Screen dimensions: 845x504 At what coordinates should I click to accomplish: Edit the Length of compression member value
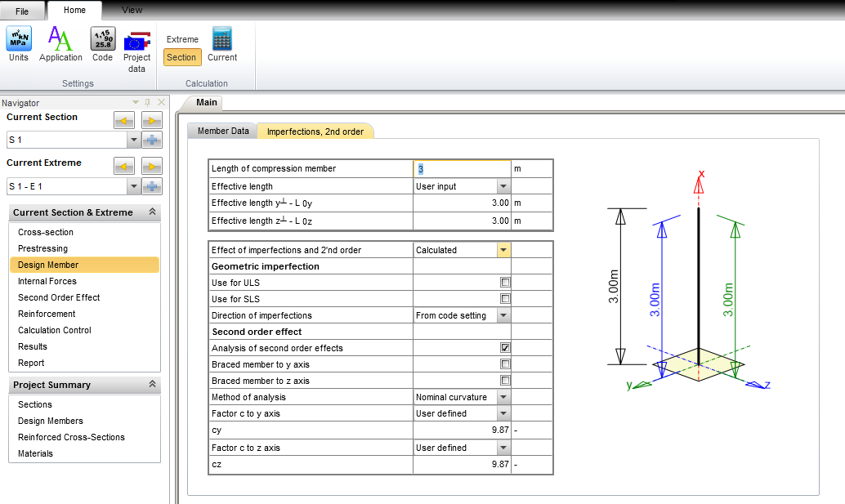458,168
